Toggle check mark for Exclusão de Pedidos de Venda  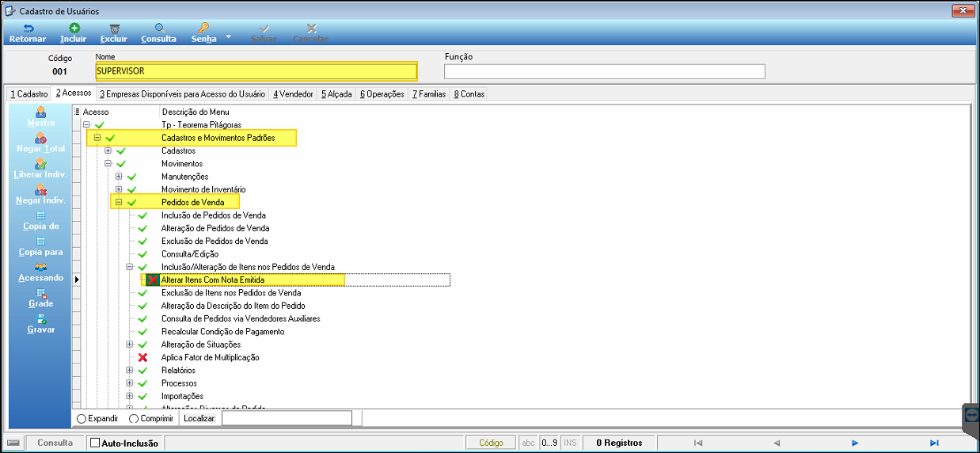coord(142,241)
